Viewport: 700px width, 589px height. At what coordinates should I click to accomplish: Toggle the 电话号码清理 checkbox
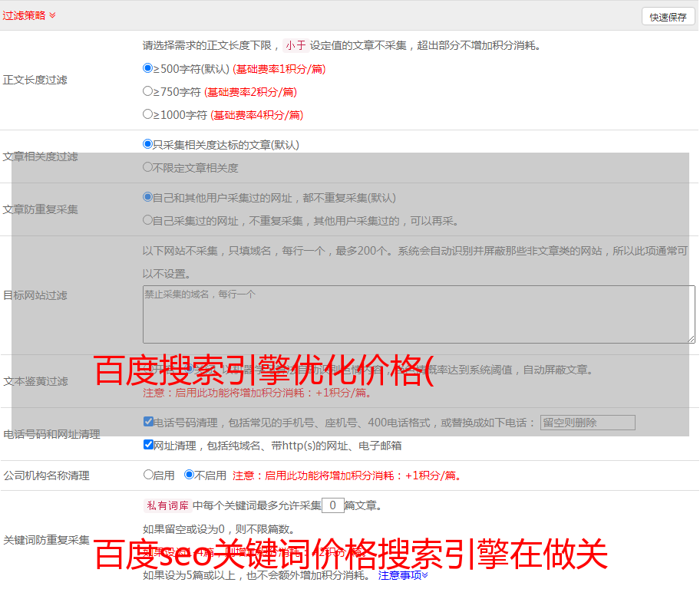pyautogui.click(x=149, y=422)
